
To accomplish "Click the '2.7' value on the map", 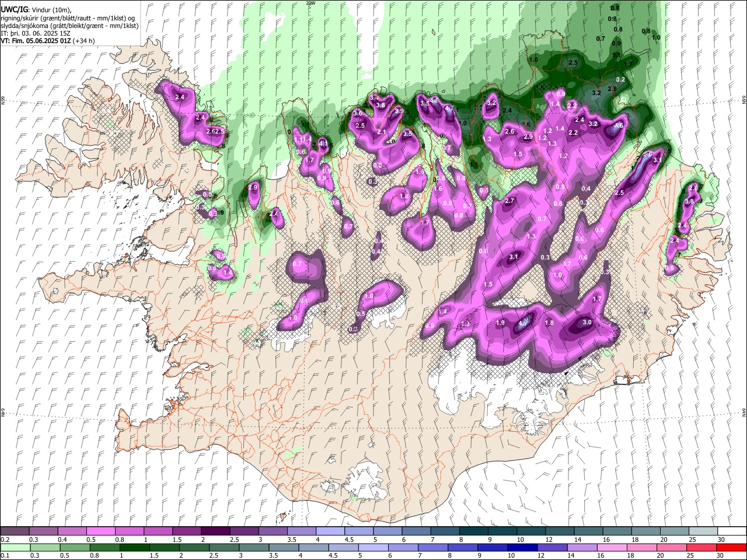I will pyautogui.click(x=509, y=201).
